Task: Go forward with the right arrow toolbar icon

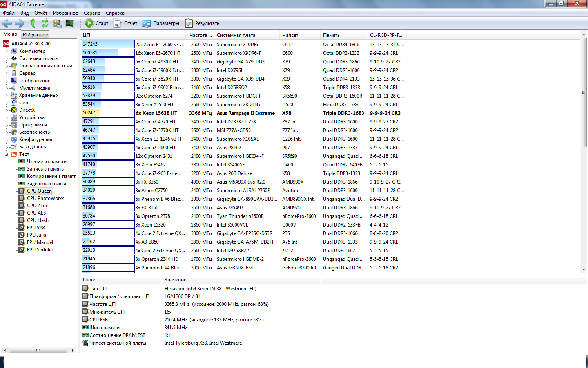Action: pyautogui.click(x=20, y=23)
